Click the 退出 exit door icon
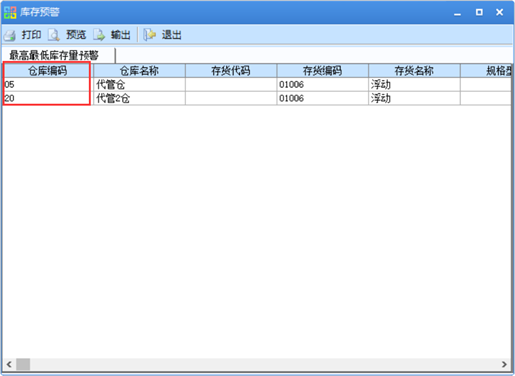This screenshot has height=376, width=515. (150, 35)
